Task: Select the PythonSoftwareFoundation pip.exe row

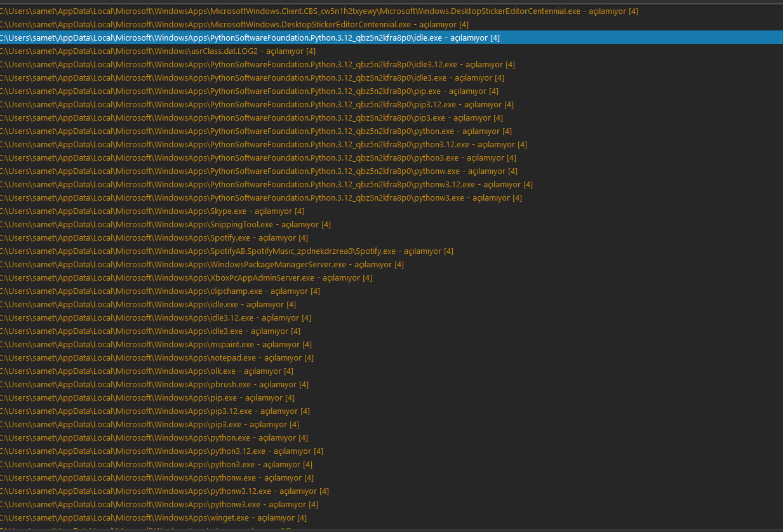Action: coord(391,91)
